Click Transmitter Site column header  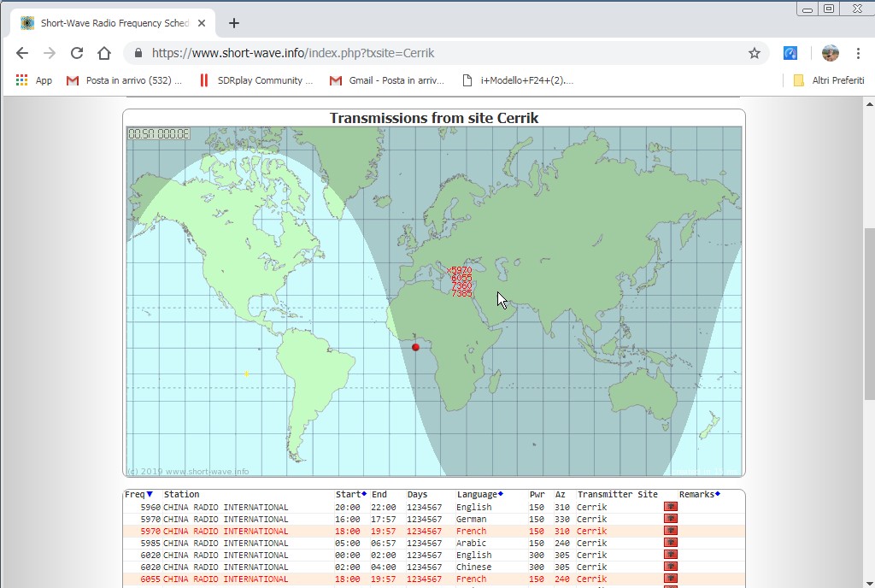(617, 494)
